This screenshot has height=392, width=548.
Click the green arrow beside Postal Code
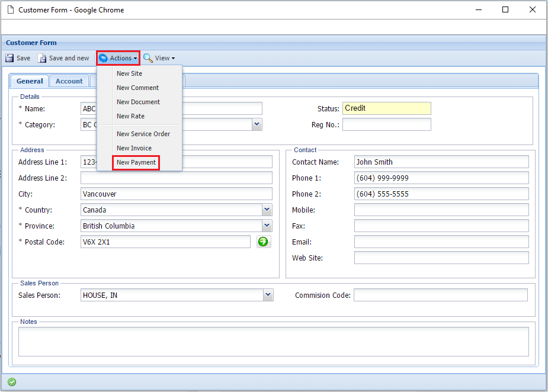click(x=264, y=242)
